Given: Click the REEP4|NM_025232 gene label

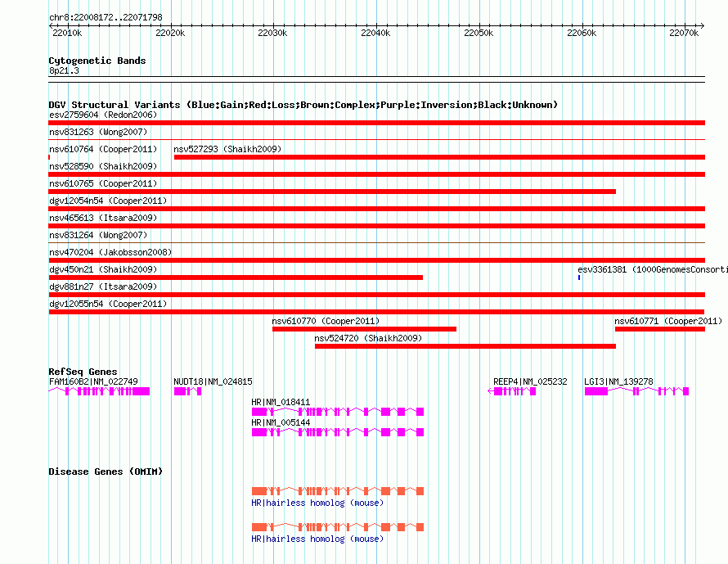Looking at the screenshot, I should pyautogui.click(x=530, y=381).
